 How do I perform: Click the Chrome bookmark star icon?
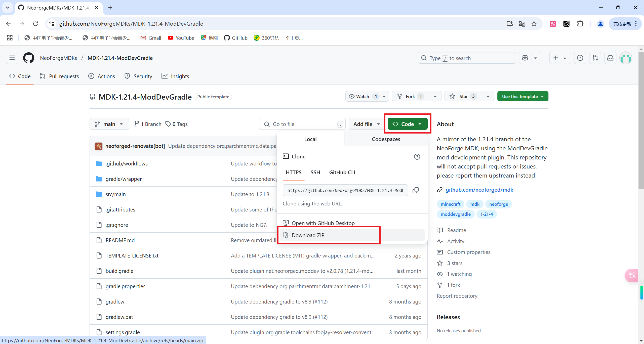534,24
